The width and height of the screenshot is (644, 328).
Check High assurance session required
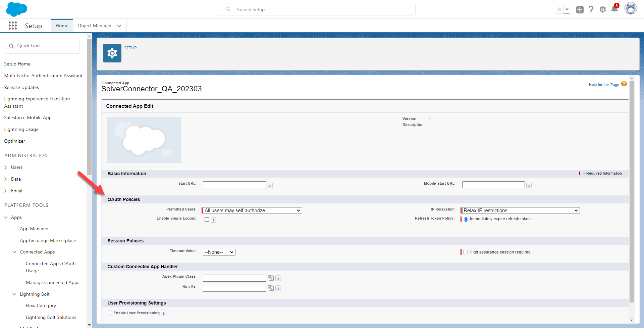click(x=466, y=252)
